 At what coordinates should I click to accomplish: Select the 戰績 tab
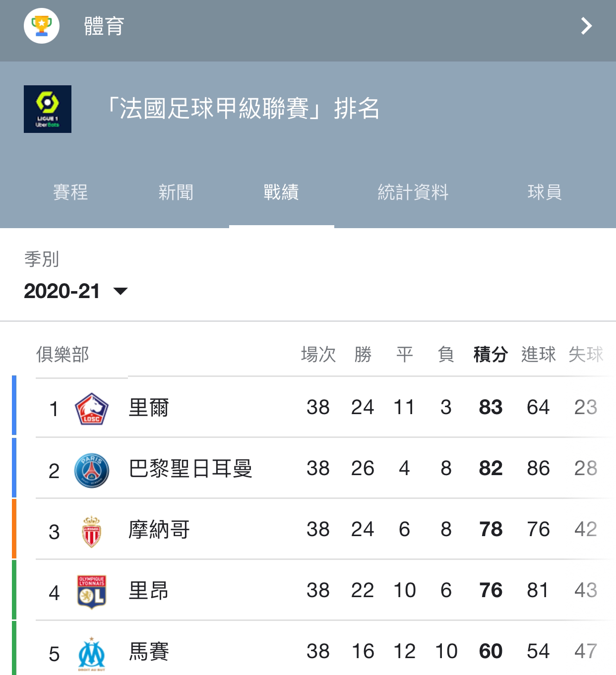(x=281, y=192)
